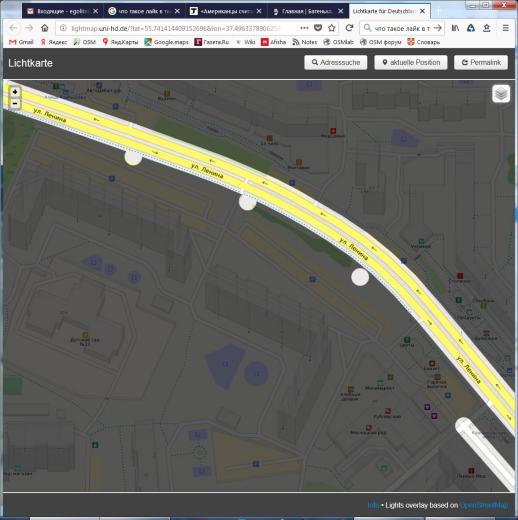
Task: Bookmark this page with the star icon
Action: point(331,28)
